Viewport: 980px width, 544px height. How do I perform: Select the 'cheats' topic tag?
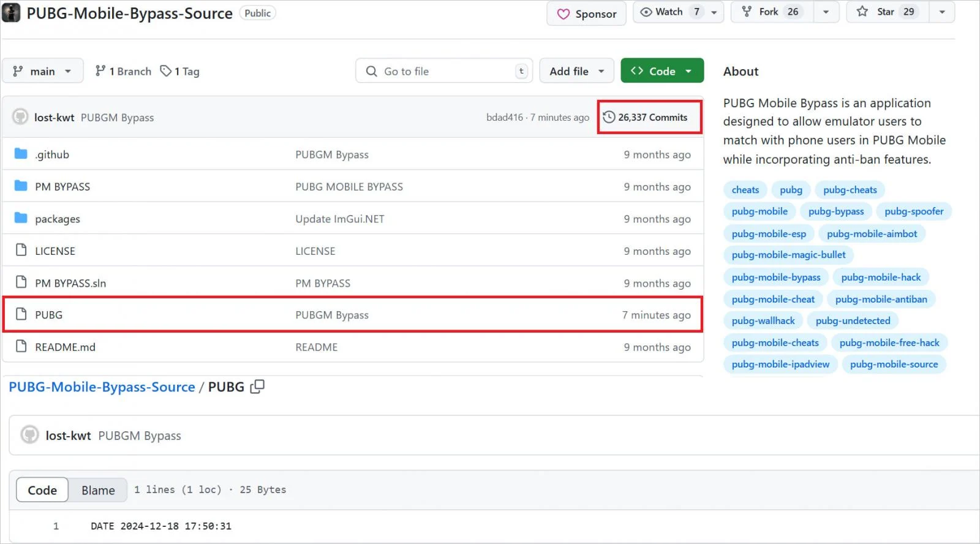pos(745,190)
